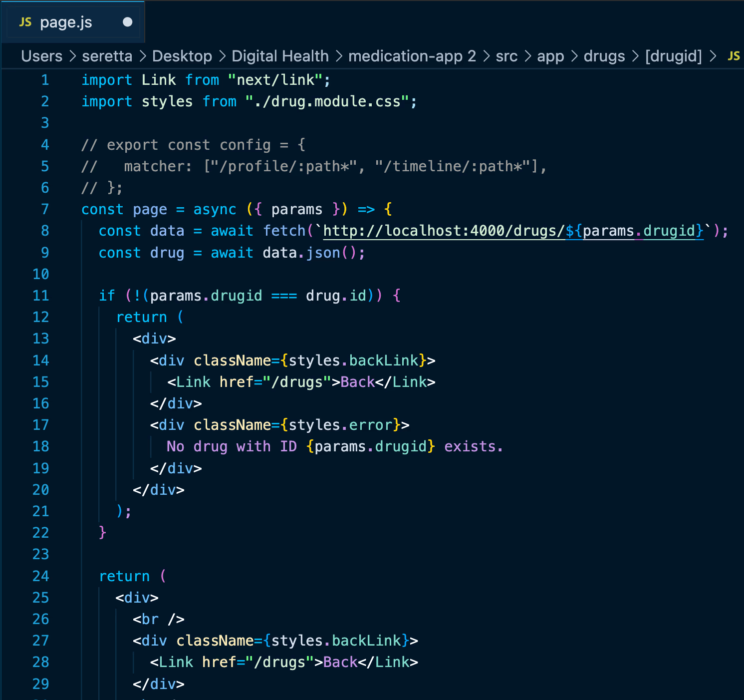Viewport: 744px width, 700px height.
Task: Open the seretta breadcrumb folder
Action: click(x=107, y=56)
